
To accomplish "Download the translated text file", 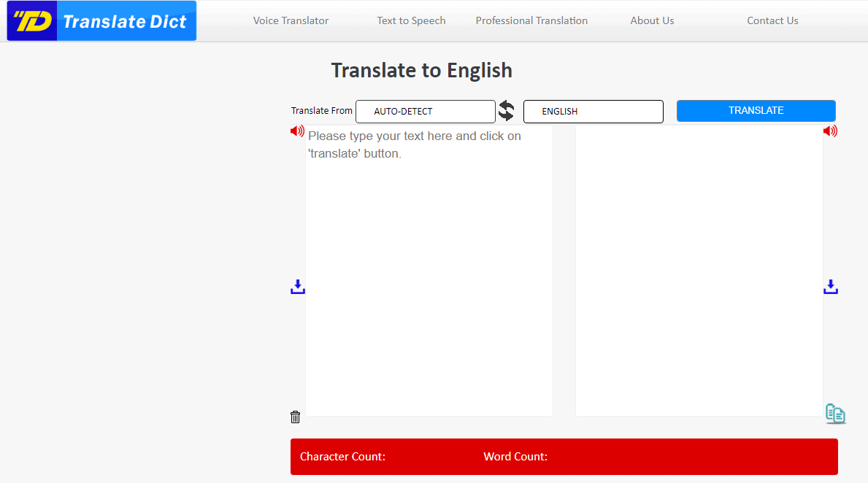I will (831, 287).
